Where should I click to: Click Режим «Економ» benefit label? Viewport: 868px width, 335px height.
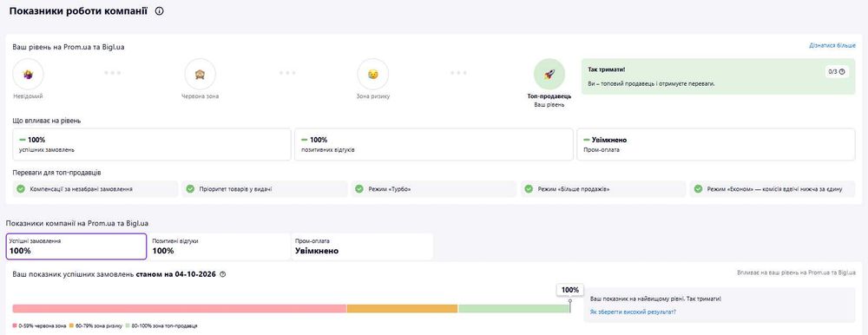775,189
